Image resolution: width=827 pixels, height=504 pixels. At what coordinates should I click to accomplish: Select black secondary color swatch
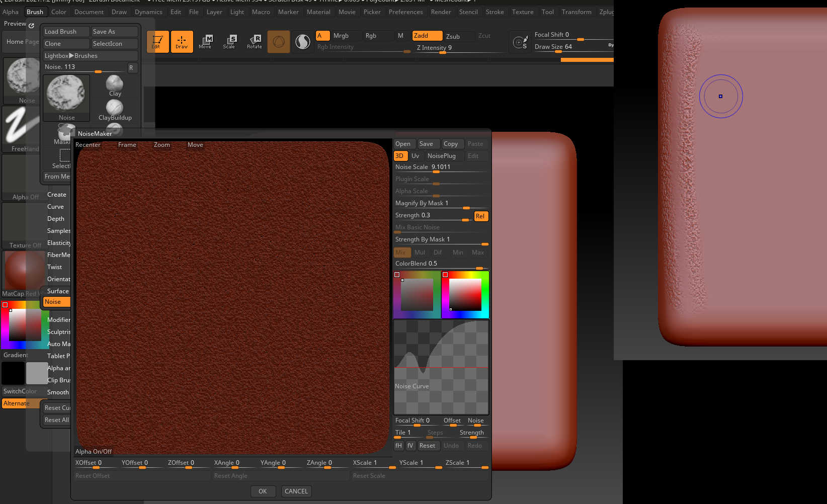[x=13, y=373]
